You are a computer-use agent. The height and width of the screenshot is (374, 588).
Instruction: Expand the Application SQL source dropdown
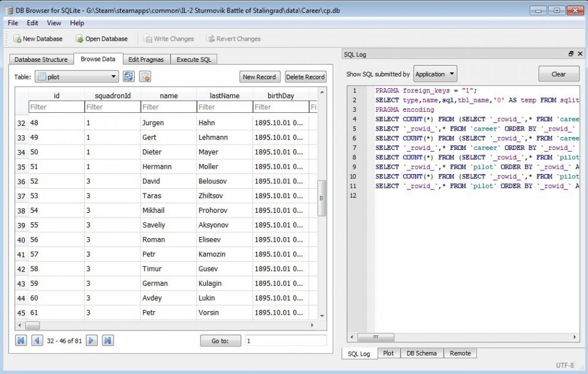coord(435,74)
